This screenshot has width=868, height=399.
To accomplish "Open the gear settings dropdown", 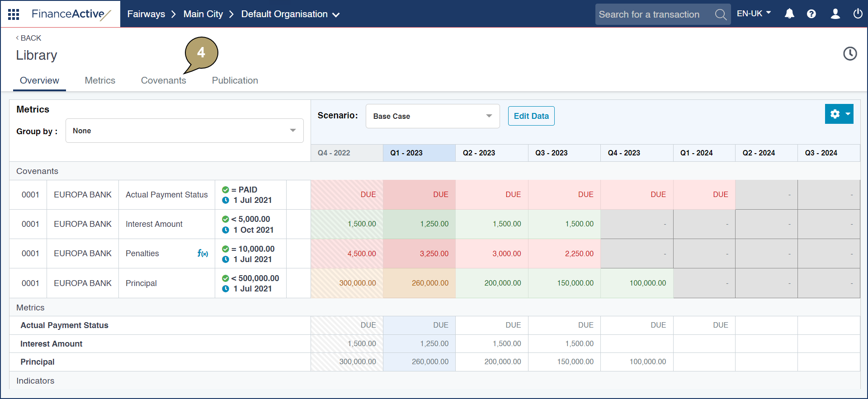I will 839,114.
